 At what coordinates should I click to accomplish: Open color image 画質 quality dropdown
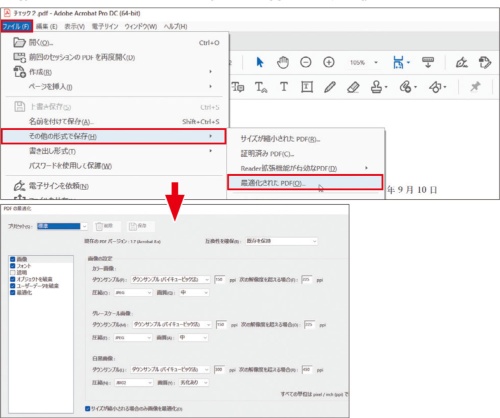194,293
